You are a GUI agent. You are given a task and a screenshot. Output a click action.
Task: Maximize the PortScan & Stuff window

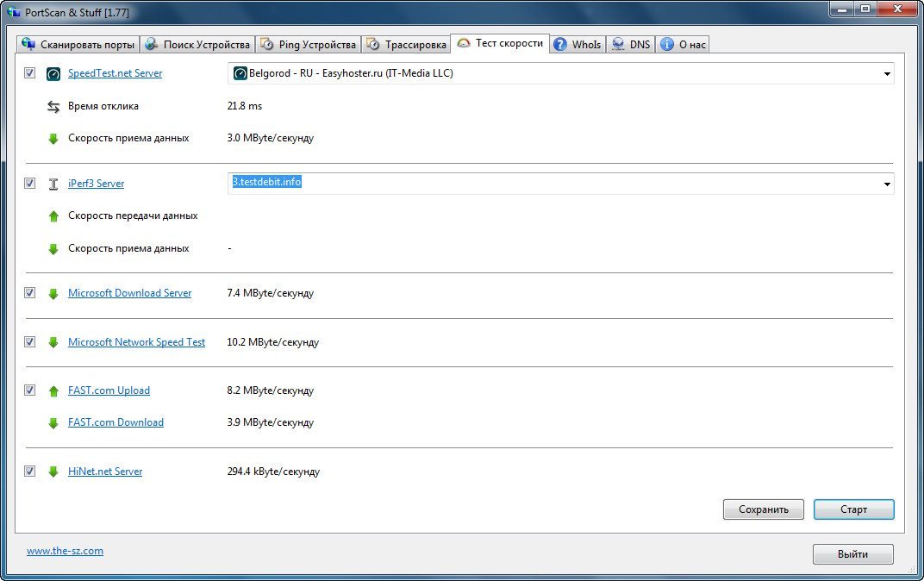[x=865, y=9]
